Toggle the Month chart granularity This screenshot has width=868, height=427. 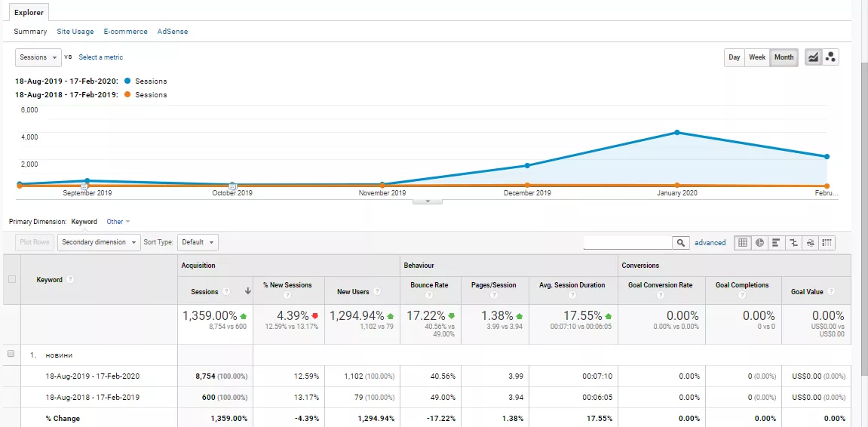point(784,57)
